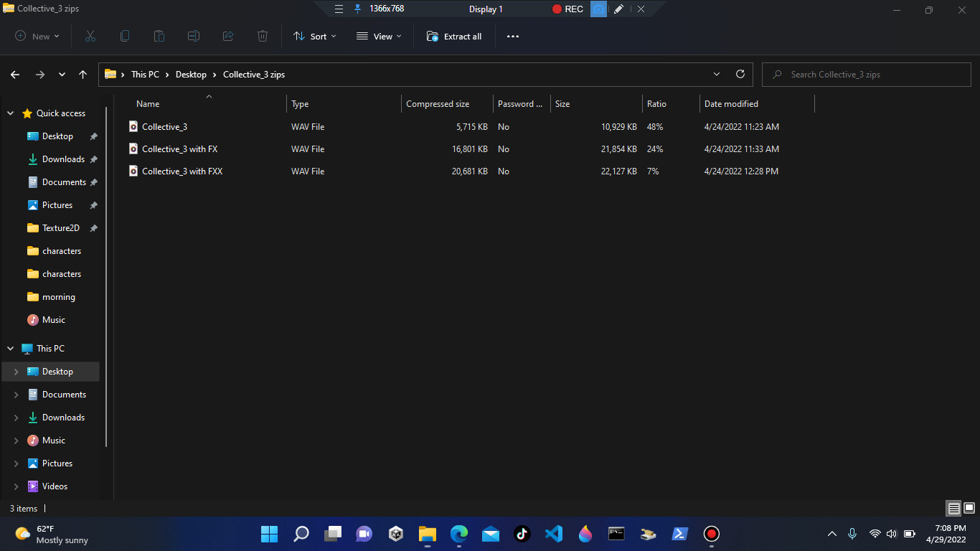Collapse the This PC tree section
This screenshot has width=980, height=551.
click(x=10, y=348)
